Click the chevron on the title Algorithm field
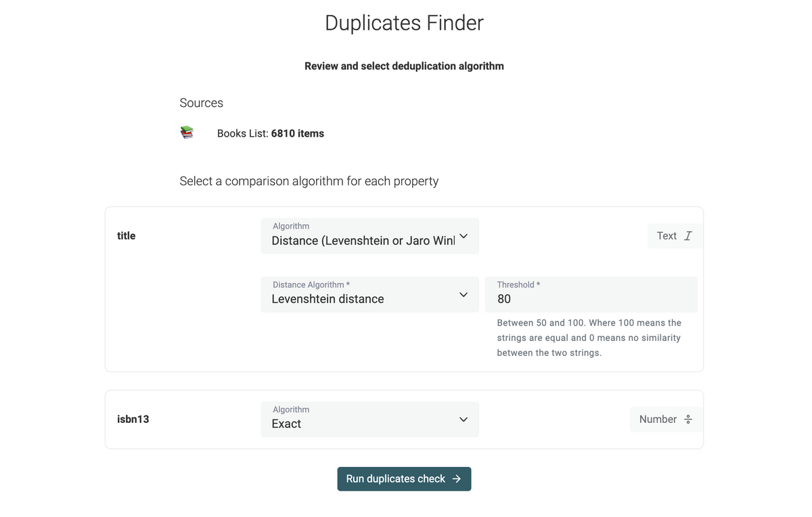The image size is (812, 517). (464, 236)
